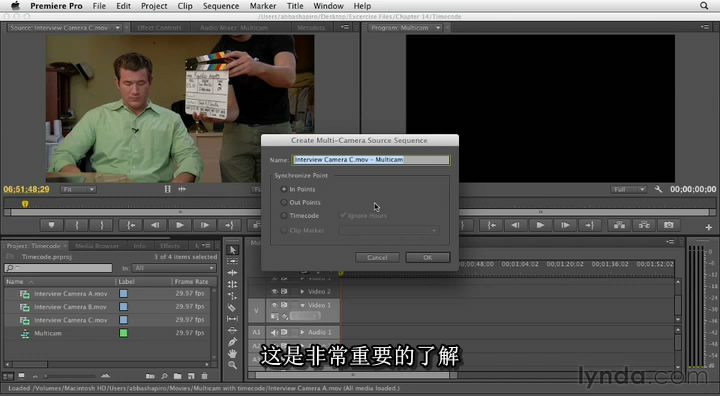Click Cancel in Multi-Camera dialog
Viewport: 720px width, 396px height.
(377, 257)
